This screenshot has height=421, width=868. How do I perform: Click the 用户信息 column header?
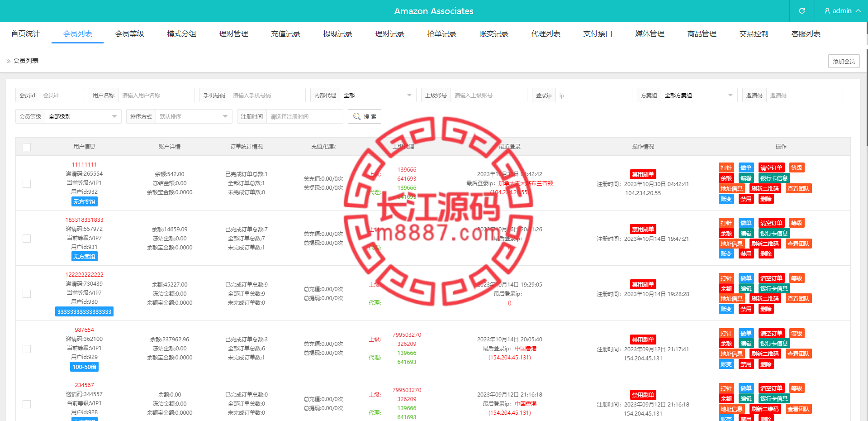coord(85,147)
